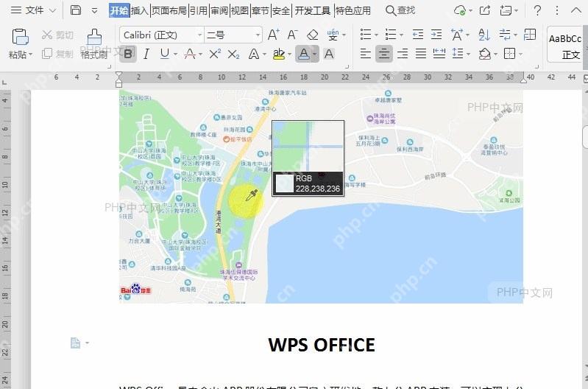Click the document icon beside WPS OFFICE heading
This screenshot has width=588, height=389.
coord(75,343)
